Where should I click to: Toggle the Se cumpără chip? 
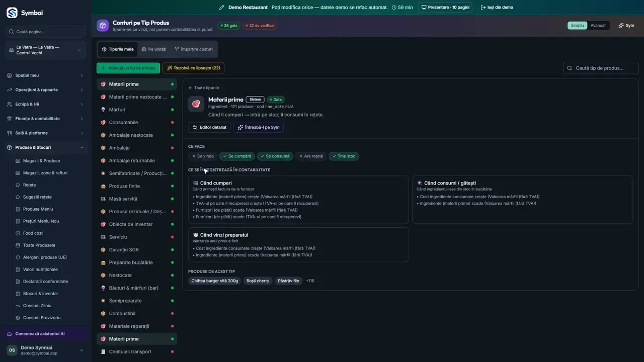[237, 156]
